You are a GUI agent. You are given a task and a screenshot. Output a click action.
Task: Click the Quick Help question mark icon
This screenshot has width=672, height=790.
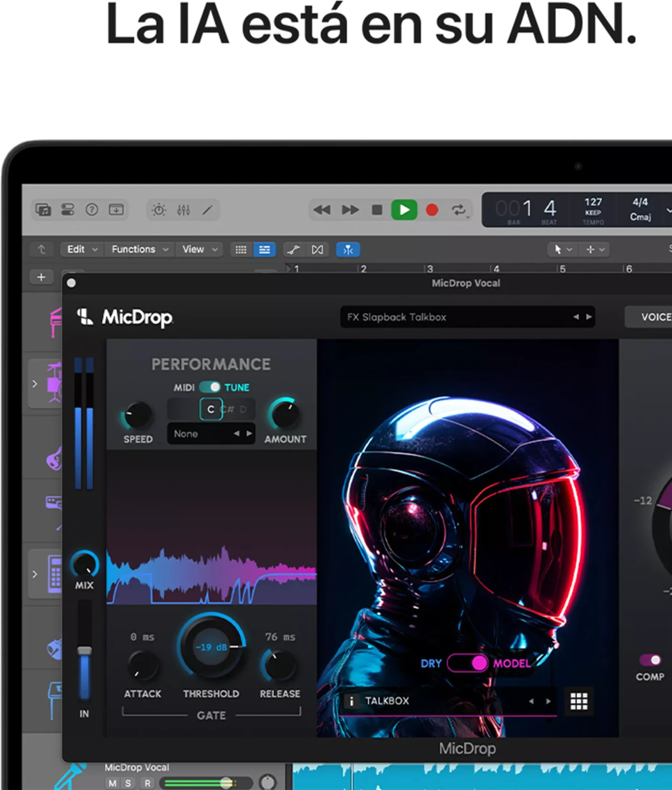pos(92,210)
